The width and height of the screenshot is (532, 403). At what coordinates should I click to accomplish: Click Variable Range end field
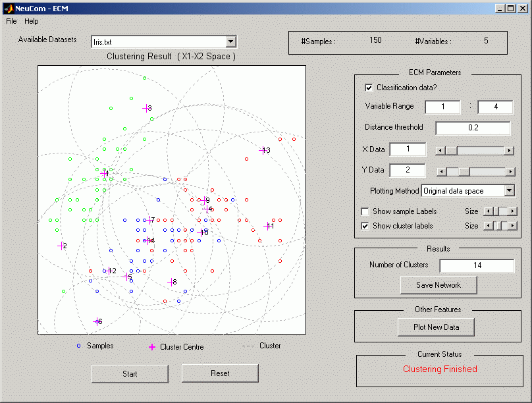(495, 107)
